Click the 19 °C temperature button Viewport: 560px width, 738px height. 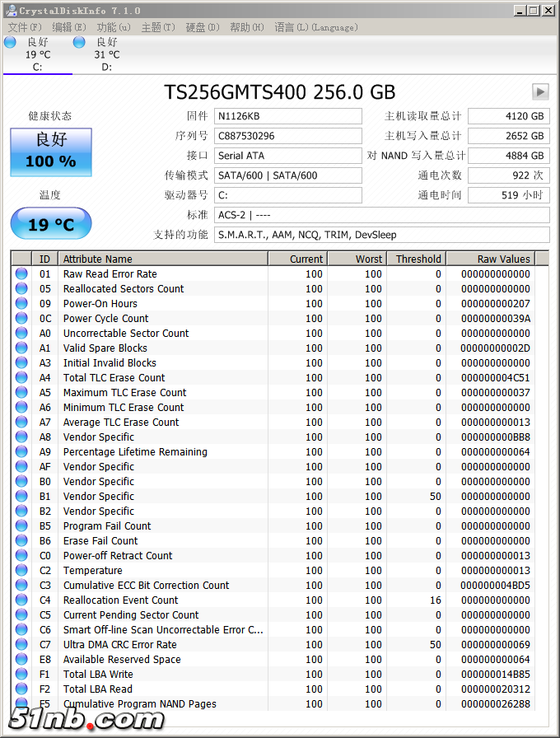tap(51, 223)
